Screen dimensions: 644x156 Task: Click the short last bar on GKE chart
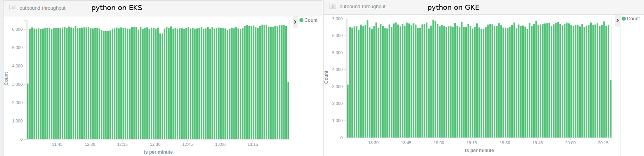tap(610, 109)
